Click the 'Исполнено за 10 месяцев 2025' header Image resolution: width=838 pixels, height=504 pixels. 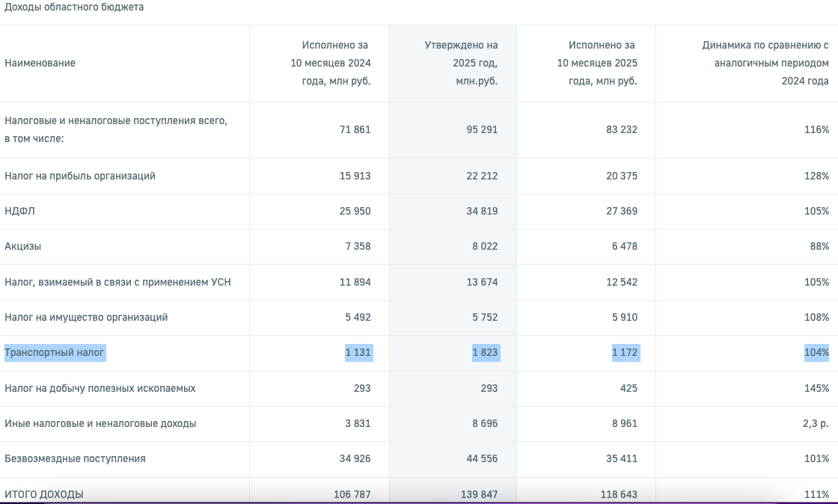coord(597,64)
